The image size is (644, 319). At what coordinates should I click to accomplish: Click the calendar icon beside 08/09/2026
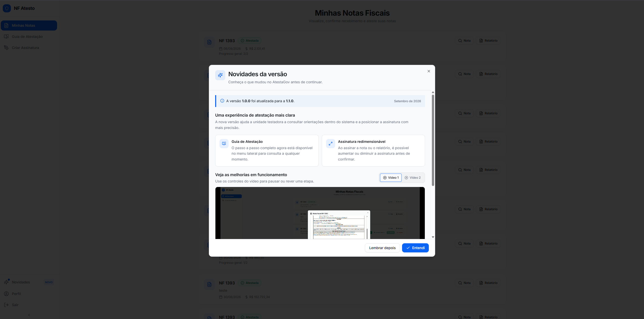tap(221, 49)
